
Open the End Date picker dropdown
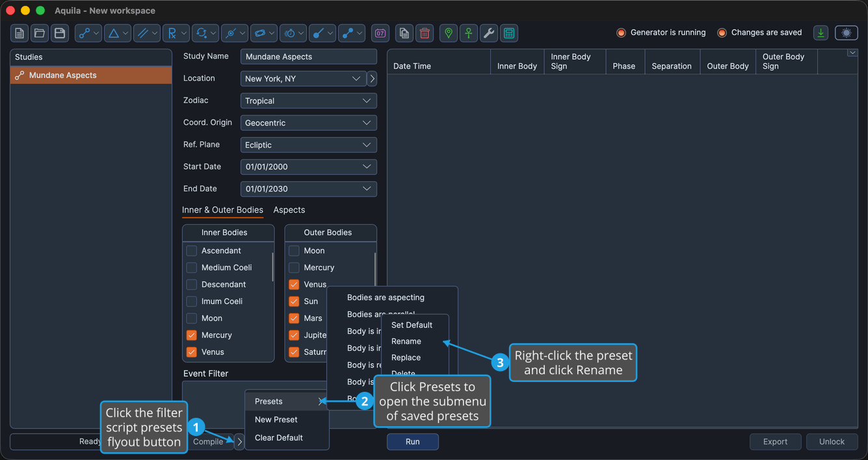[367, 189]
